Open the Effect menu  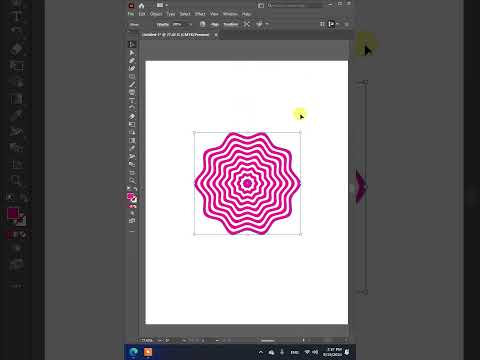click(200, 14)
